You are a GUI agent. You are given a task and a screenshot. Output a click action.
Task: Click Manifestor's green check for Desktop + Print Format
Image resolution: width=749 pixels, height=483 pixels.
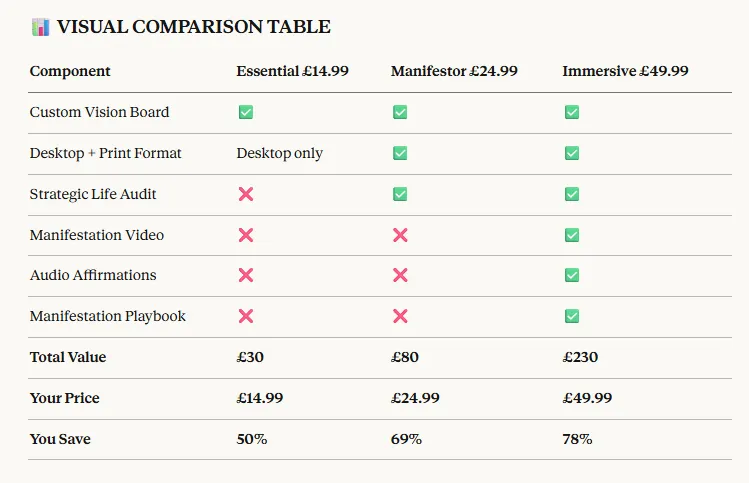(x=400, y=153)
